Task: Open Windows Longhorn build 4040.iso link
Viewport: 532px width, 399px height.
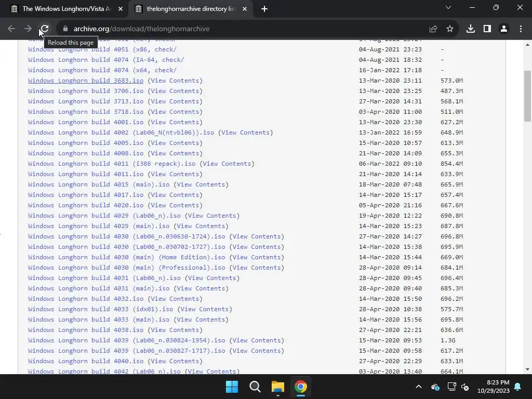Action: coord(86,362)
